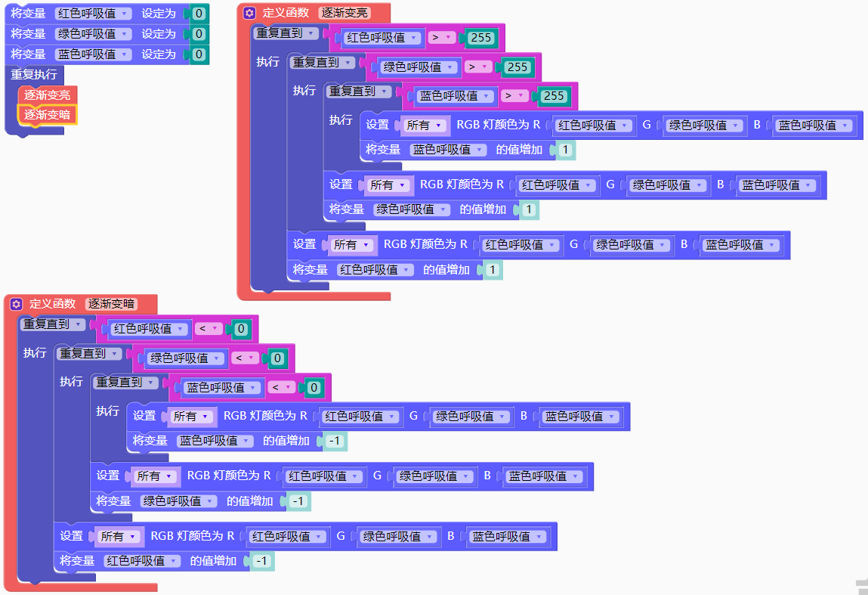Open 蓝色呼吸值 variable dropdown in < 0 comparison

[221, 387]
